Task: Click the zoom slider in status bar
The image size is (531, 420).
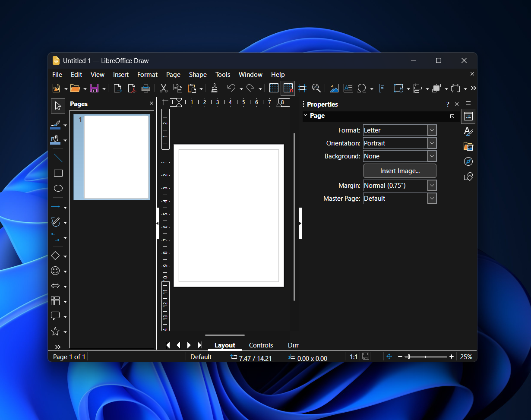Action: coord(426,357)
